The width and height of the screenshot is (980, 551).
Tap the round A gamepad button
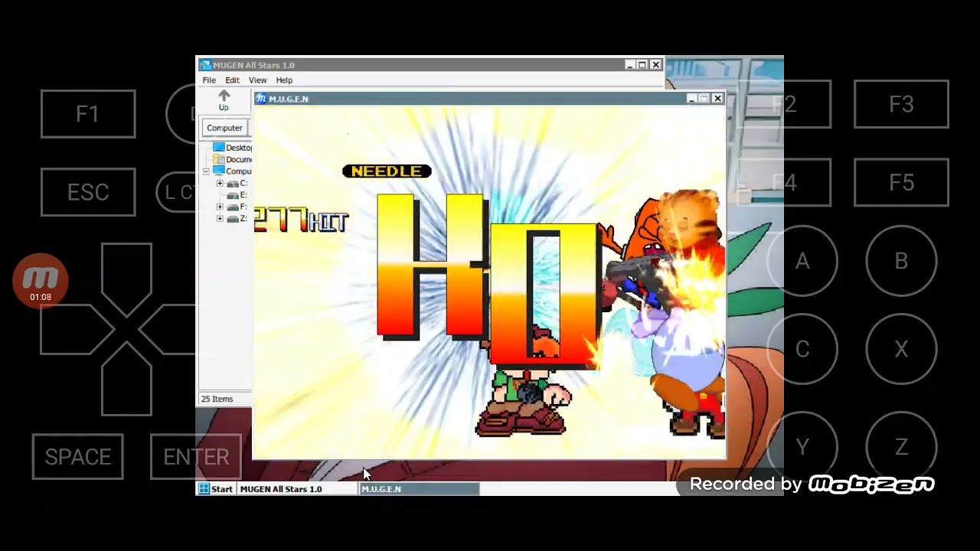tap(802, 262)
